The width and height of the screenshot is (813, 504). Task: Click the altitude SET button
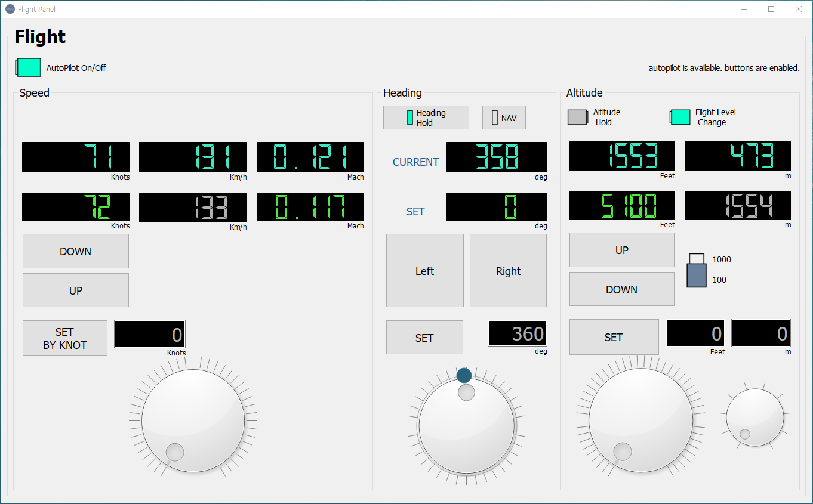(x=614, y=337)
